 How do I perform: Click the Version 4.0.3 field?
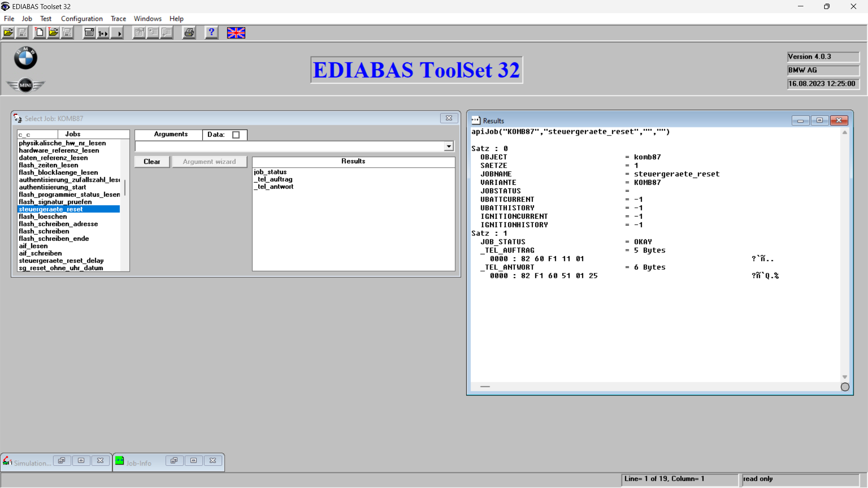(823, 57)
